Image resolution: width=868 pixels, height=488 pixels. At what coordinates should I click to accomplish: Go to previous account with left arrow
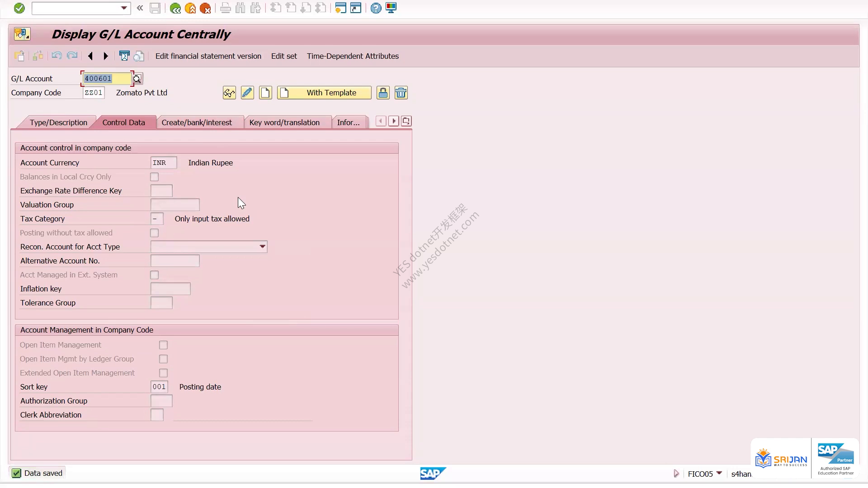(x=90, y=56)
